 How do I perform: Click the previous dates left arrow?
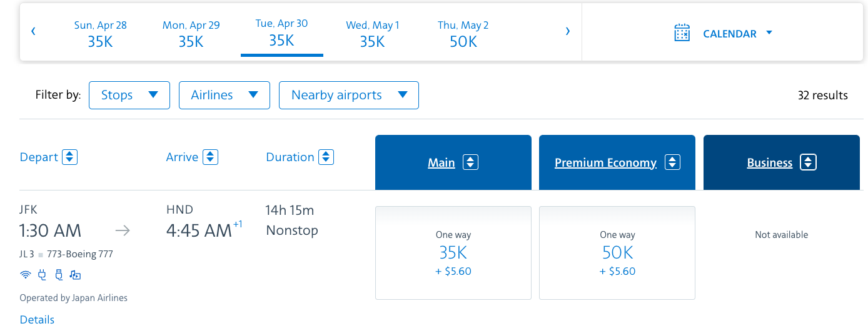(x=33, y=31)
